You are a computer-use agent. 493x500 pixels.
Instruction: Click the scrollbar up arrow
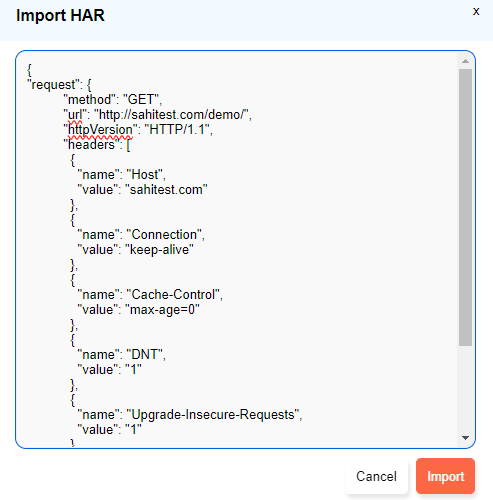(465, 61)
